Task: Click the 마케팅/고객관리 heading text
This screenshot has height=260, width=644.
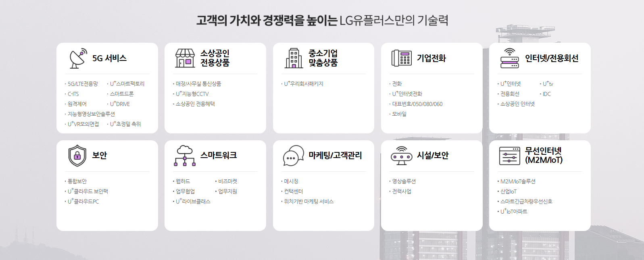Action: pyautogui.click(x=335, y=156)
